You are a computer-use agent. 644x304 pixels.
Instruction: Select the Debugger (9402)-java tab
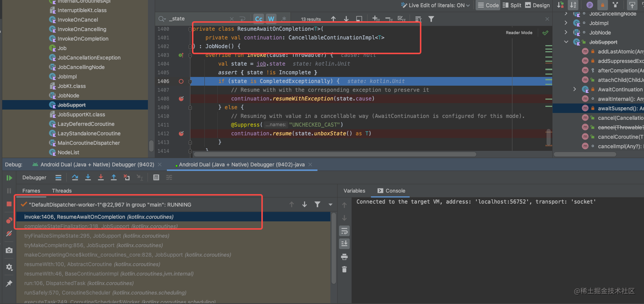pos(242,165)
